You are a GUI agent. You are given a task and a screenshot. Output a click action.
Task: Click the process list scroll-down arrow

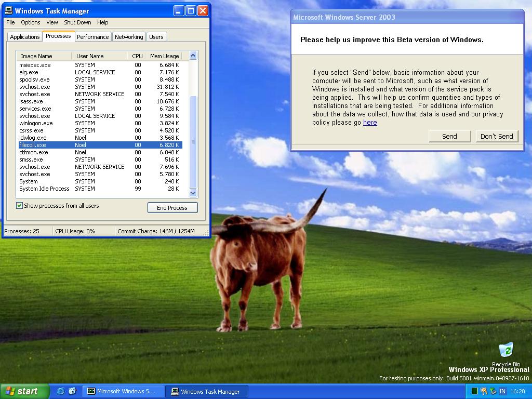pos(193,193)
